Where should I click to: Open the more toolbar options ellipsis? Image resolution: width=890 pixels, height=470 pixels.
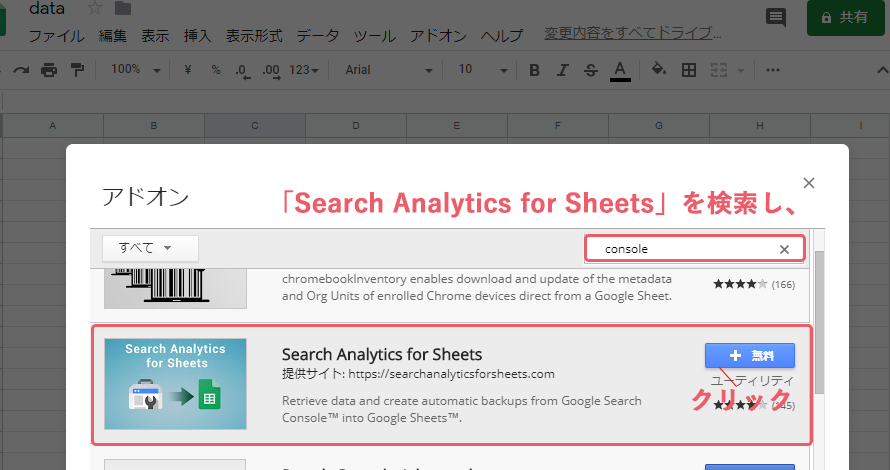coord(773,70)
